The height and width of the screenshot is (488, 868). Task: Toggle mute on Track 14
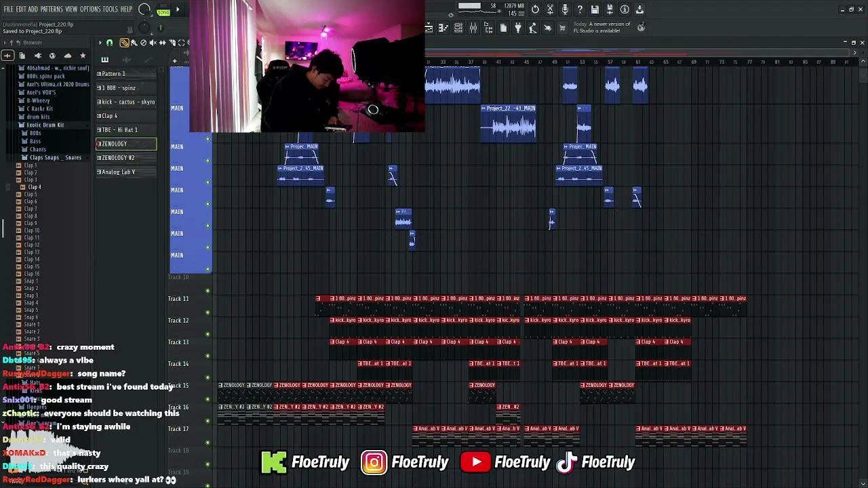point(208,378)
